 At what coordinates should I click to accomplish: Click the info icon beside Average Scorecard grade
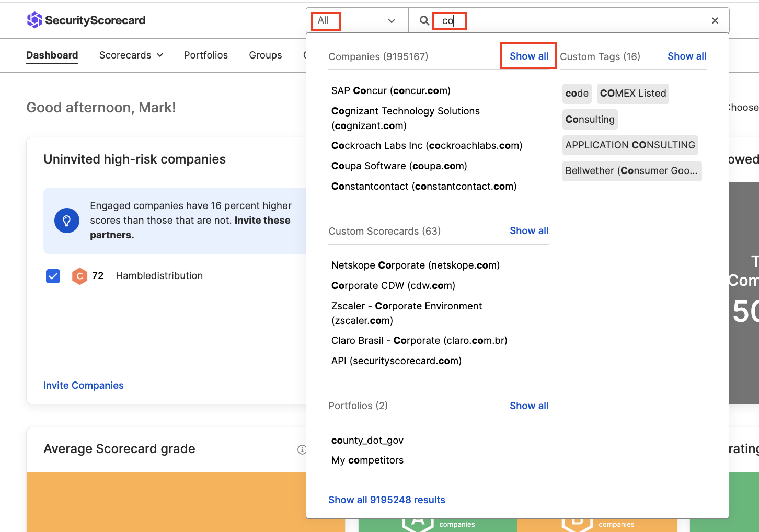(x=302, y=449)
